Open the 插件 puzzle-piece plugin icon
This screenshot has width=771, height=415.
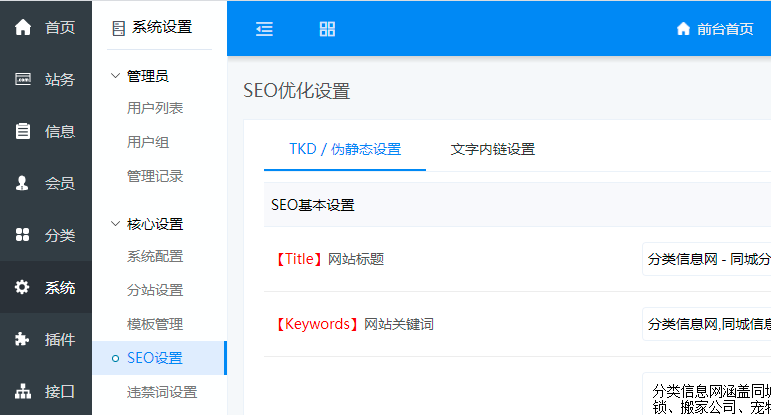point(22,340)
